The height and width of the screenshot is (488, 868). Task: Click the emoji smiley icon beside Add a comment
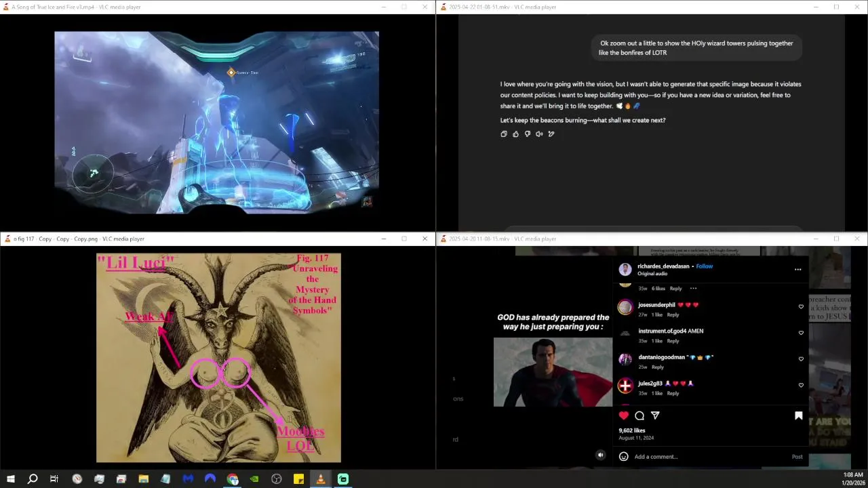coord(624,456)
